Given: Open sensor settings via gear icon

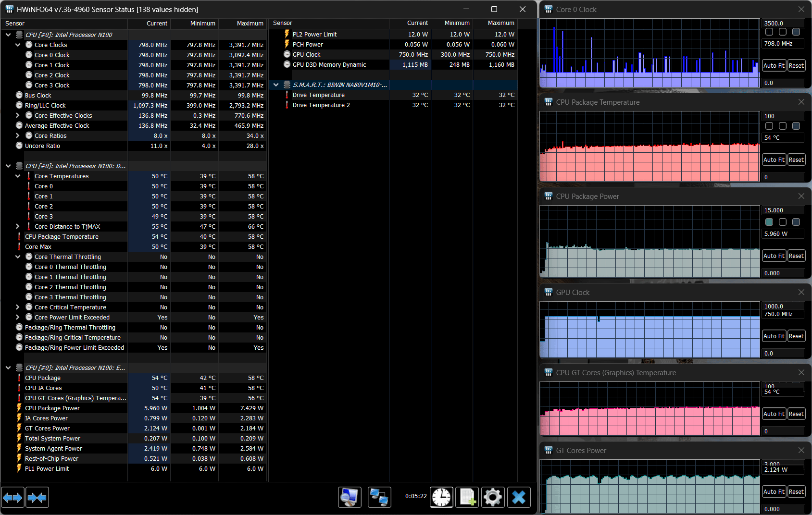Looking at the screenshot, I should pos(493,497).
